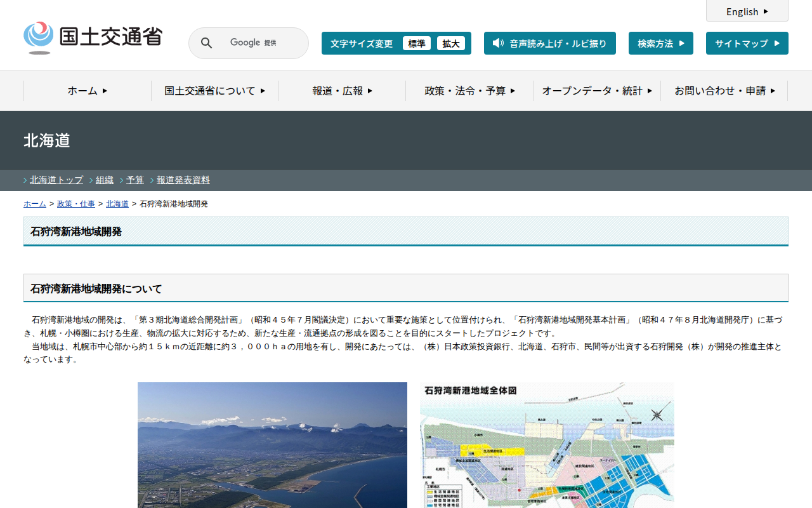Click the MLIT logo in the header
The width and height of the screenshot is (812, 508).
coord(93,38)
